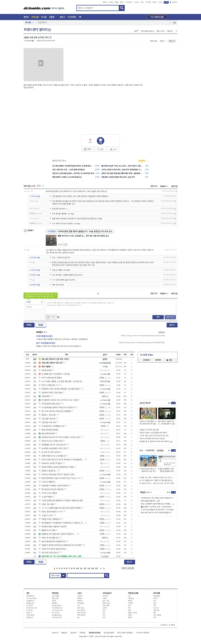
Task: Click the 실베추 button
Action: [x=88, y=149]
